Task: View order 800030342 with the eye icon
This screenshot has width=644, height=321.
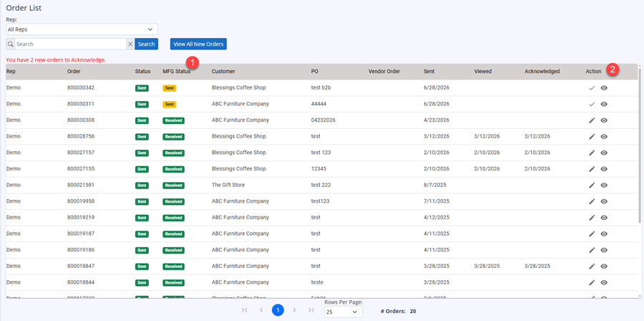Action: click(x=604, y=88)
